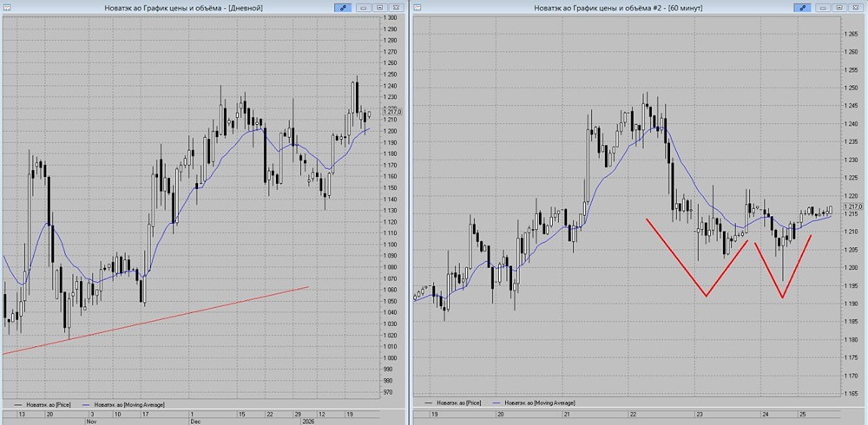The image size is (868, 425).
Task: Click the 1 230 price label on the 60-minute axis
Action: [851, 160]
